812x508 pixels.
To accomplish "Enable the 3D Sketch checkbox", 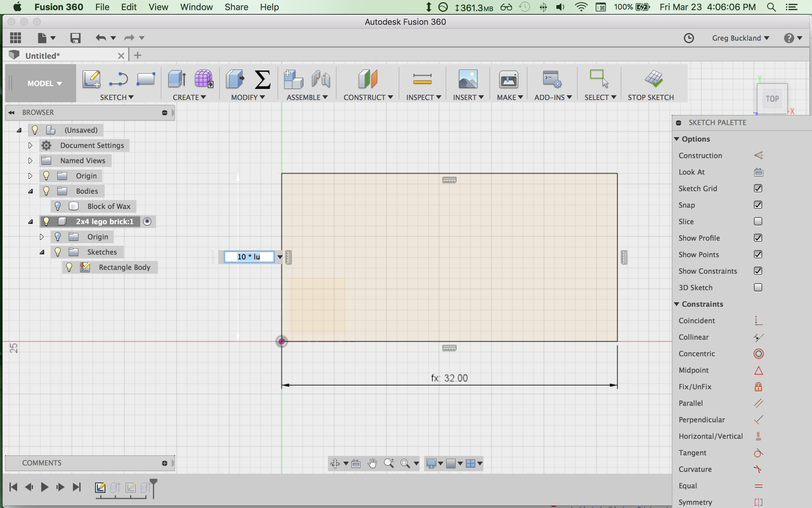I will [758, 288].
